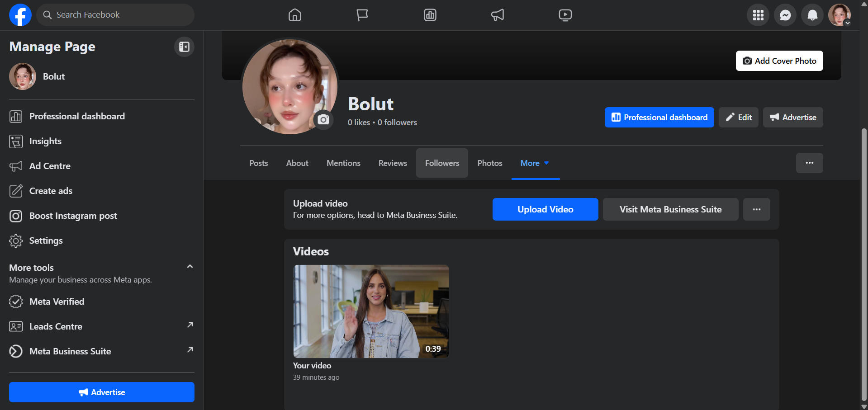This screenshot has height=410, width=868.
Task: Open the Pages flag icon
Action: point(362,15)
